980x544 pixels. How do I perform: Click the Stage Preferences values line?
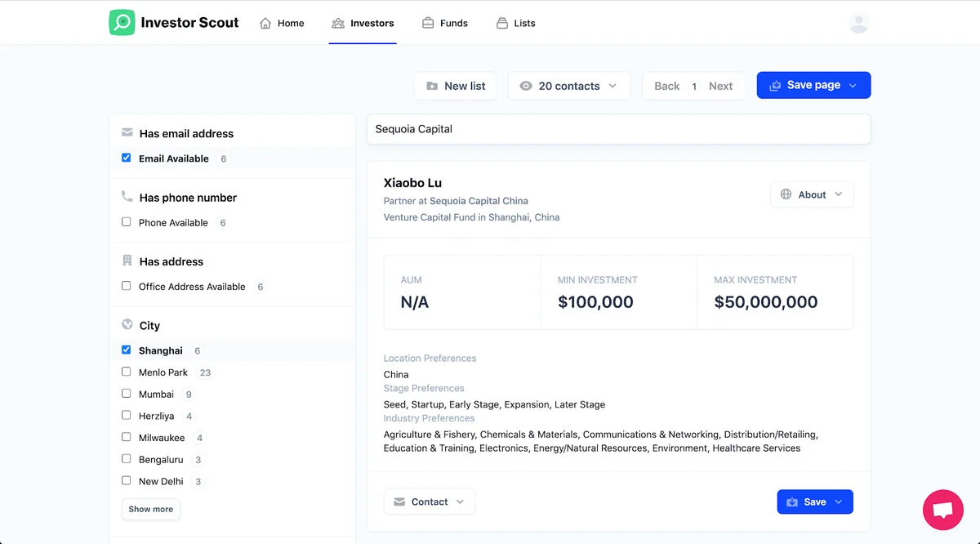494,404
